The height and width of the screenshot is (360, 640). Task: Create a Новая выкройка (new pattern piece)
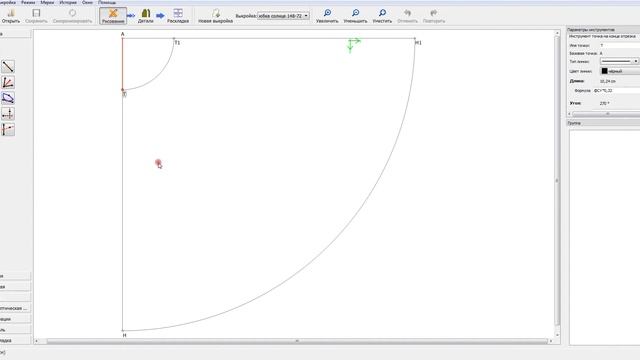tap(216, 16)
